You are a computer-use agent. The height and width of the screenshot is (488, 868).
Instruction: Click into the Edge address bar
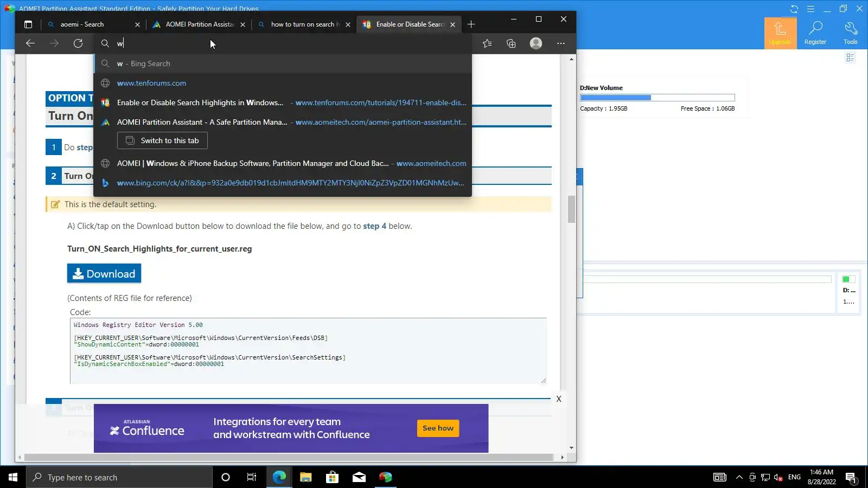point(283,43)
